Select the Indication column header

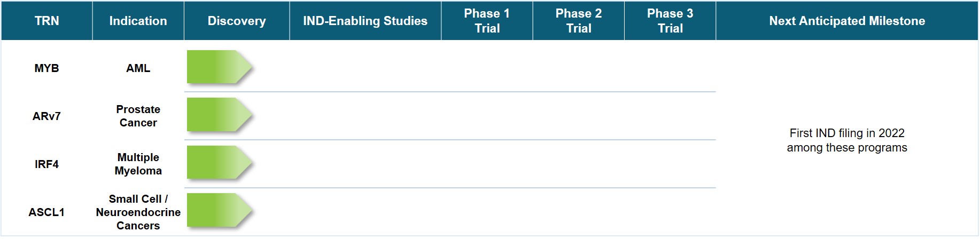coord(138,21)
